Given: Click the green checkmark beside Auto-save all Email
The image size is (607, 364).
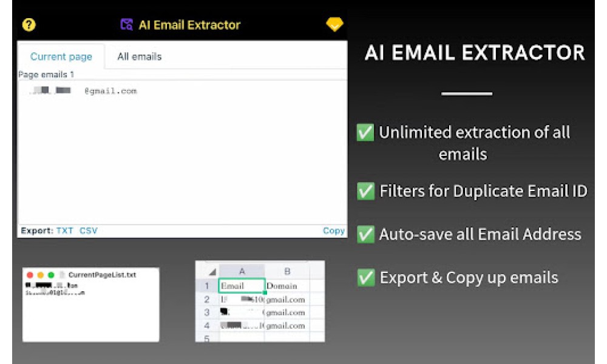Looking at the screenshot, I should coord(365,234).
